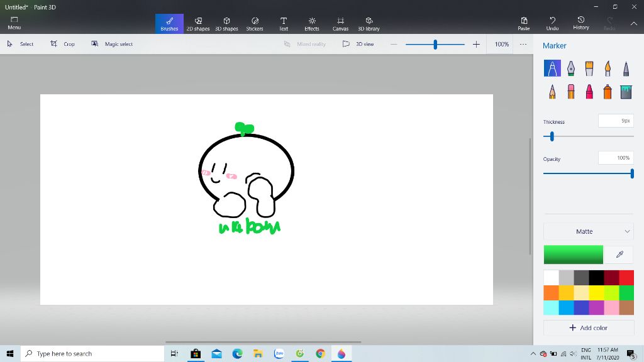Pick the red color swatch
The width and height of the screenshot is (644, 362).
pyautogui.click(x=626, y=277)
